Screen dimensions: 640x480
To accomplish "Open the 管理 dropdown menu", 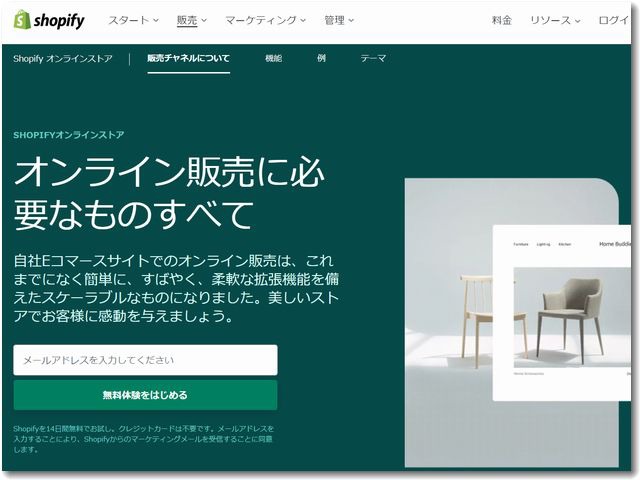I will click(x=339, y=20).
